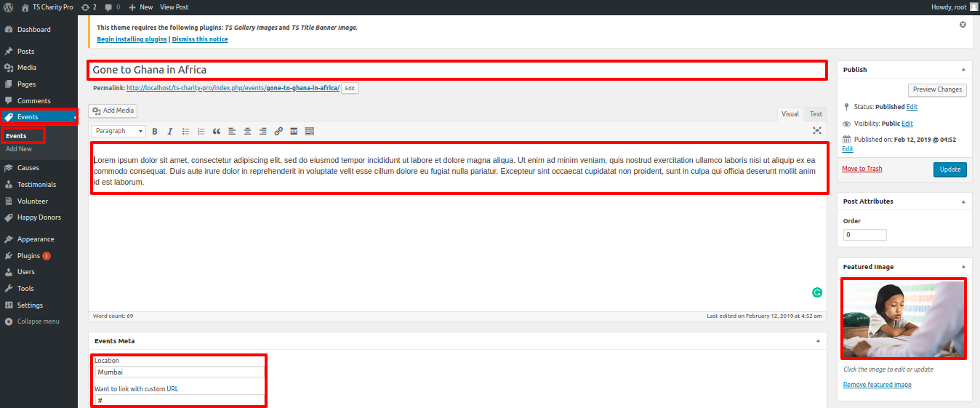Collapse the Publish panel
Screen dimensions: 980x408
pyautogui.click(x=963, y=70)
